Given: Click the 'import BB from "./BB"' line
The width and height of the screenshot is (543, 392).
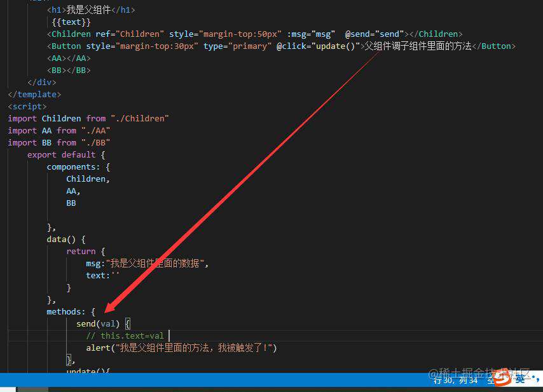Looking at the screenshot, I should tap(59, 143).
